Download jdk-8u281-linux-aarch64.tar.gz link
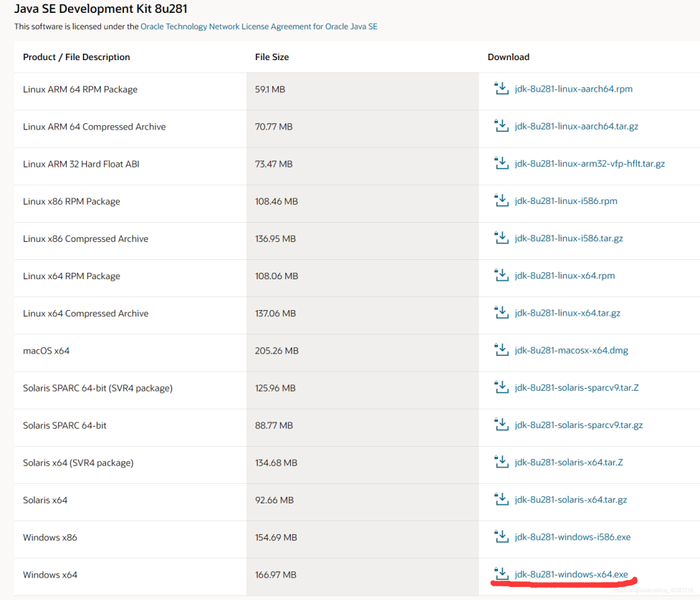Image resolution: width=700 pixels, height=600 pixels. (576, 126)
